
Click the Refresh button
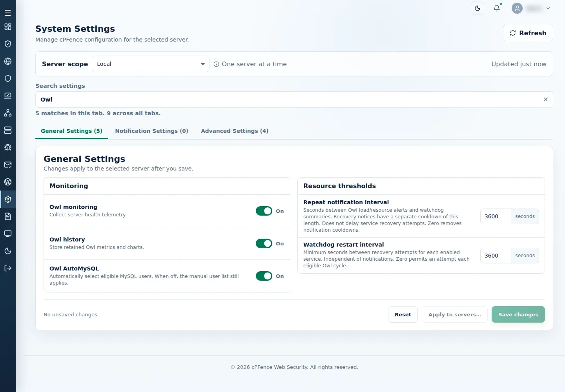click(528, 33)
